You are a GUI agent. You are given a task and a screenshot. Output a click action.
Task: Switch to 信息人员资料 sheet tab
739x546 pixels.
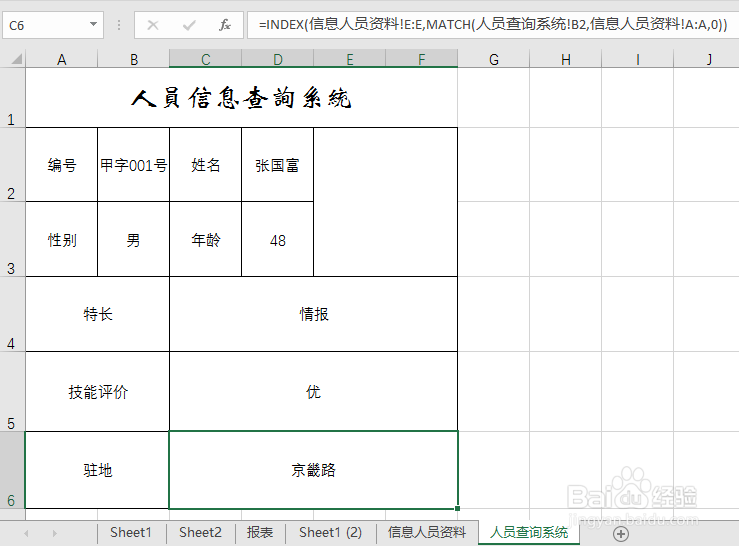(x=427, y=533)
